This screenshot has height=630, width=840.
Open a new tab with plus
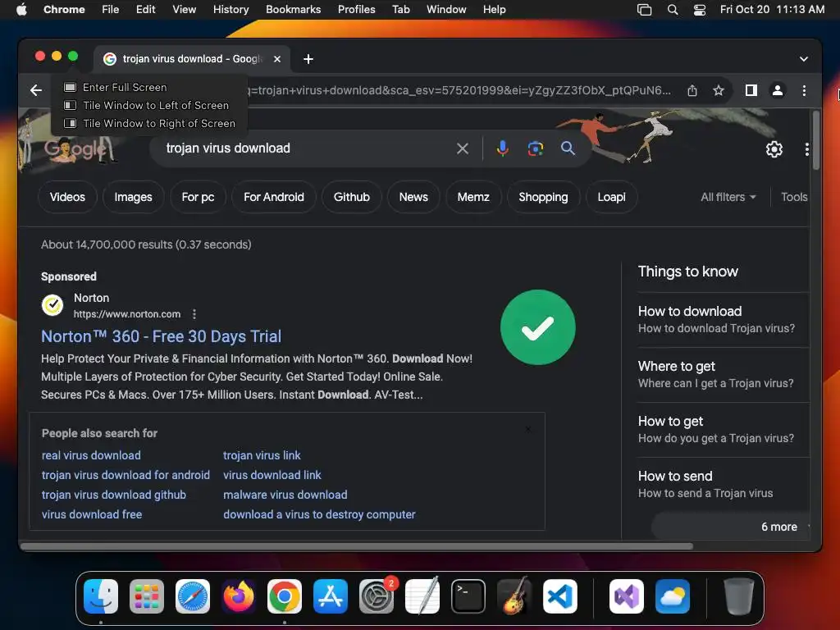[308, 59]
